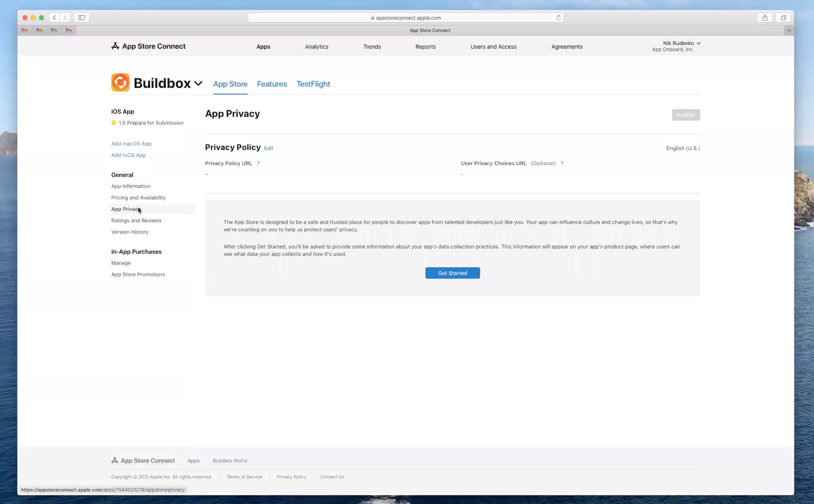Screen dimensions: 814x504
Task: Click the Edit link beside Privacy Policy
Action: pos(268,148)
